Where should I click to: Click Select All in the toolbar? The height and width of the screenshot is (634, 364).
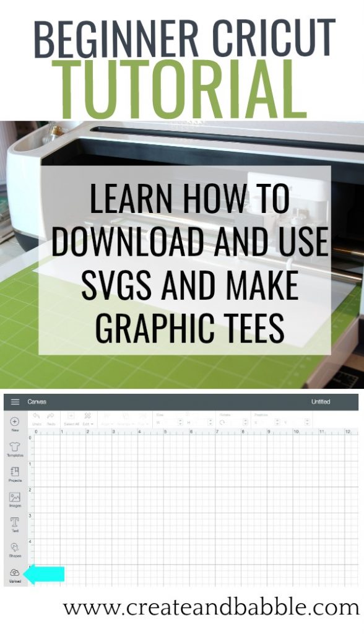pyautogui.click(x=71, y=419)
